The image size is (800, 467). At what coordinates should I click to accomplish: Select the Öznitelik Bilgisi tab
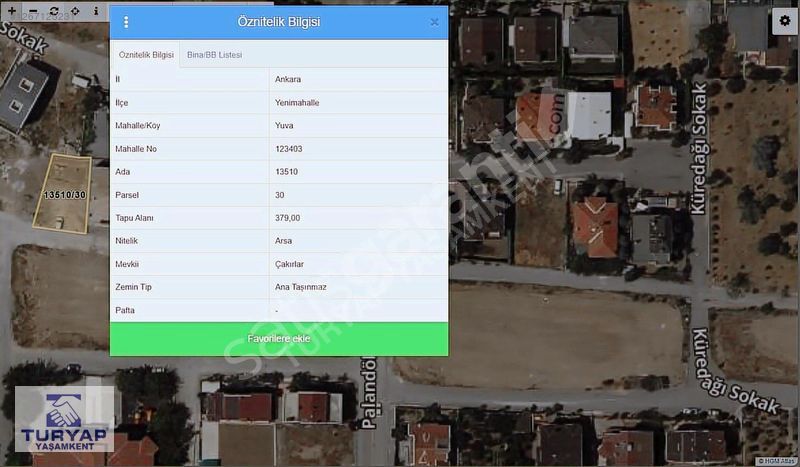[146, 54]
